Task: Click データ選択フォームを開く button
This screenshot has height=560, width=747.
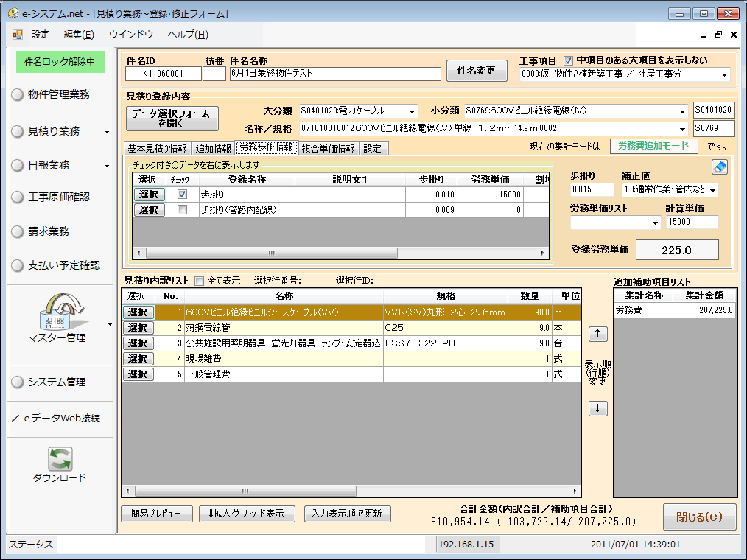Action: coord(172,118)
